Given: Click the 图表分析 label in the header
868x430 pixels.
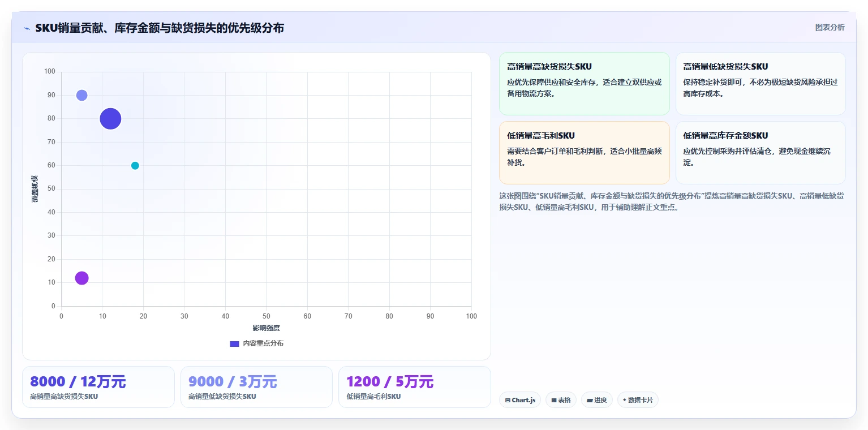Looking at the screenshot, I should [830, 28].
